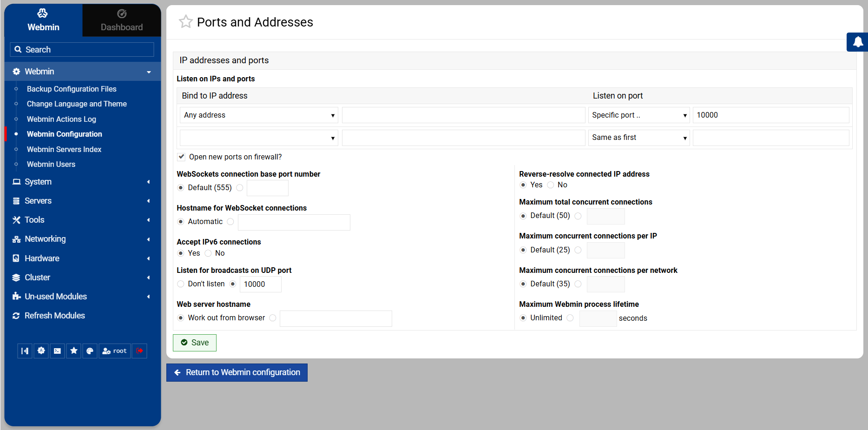Open the root user account button
The height and width of the screenshot is (430, 868).
tap(114, 351)
